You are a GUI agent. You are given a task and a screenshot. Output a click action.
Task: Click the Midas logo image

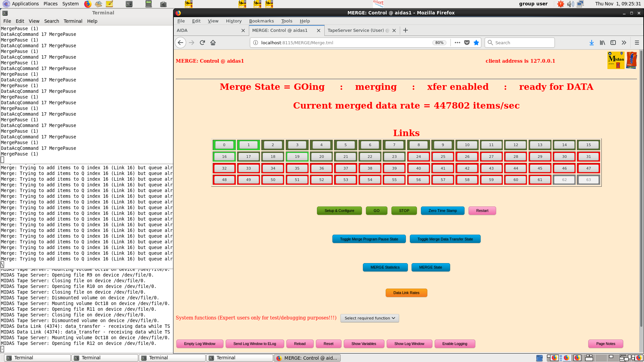pyautogui.click(x=616, y=60)
